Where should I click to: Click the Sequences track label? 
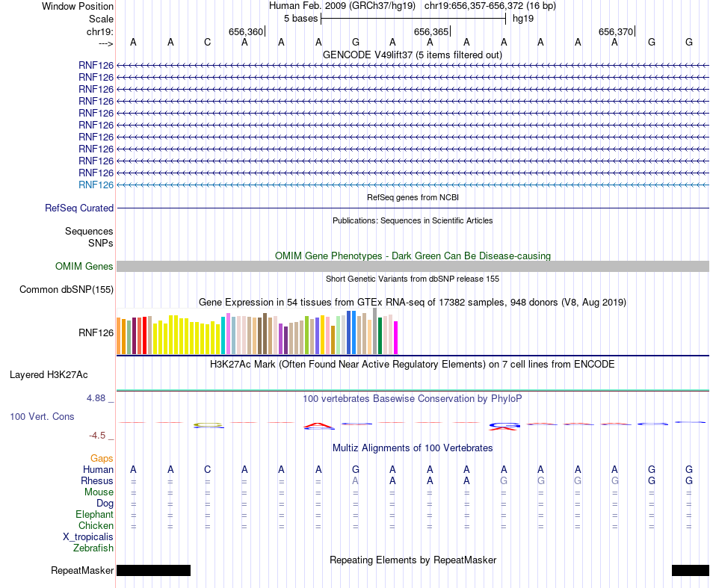(x=89, y=232)
